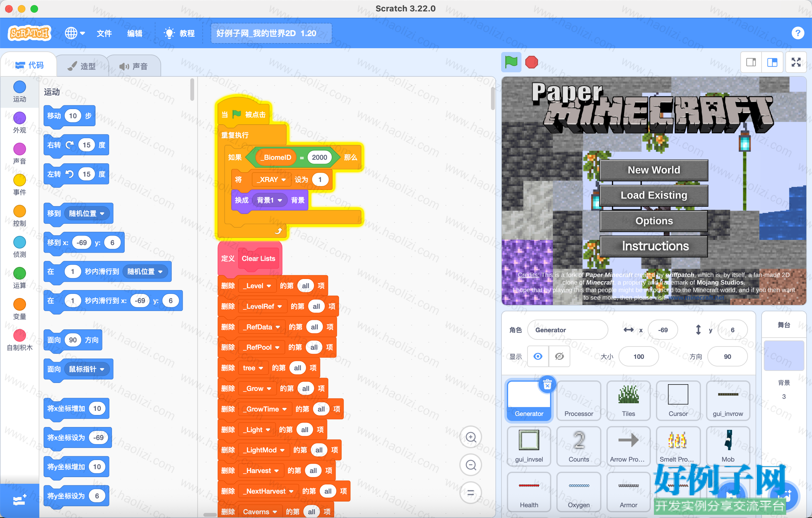
Task: Select the gui_invrow sprite
Action: tap(728, 401)
